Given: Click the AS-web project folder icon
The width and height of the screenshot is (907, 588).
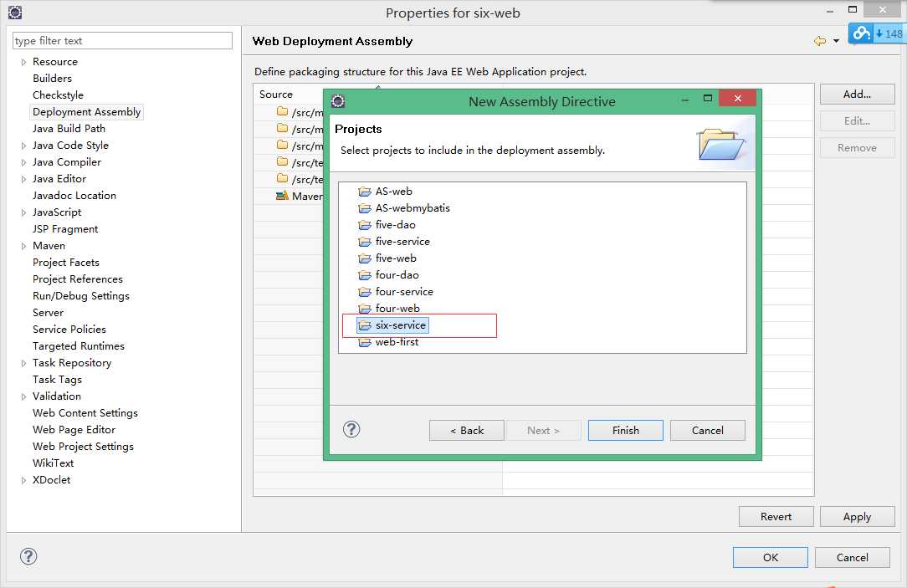Looking at the screenshot, I should coord(365,192).
